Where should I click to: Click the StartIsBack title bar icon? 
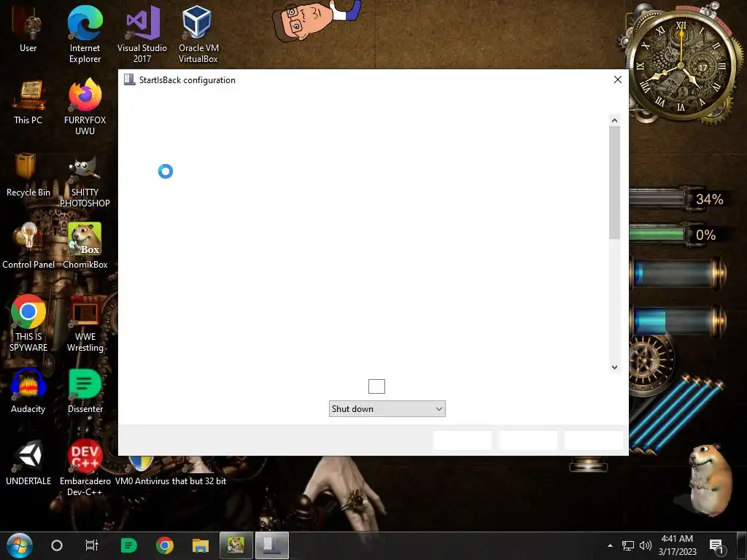point(129,79)
